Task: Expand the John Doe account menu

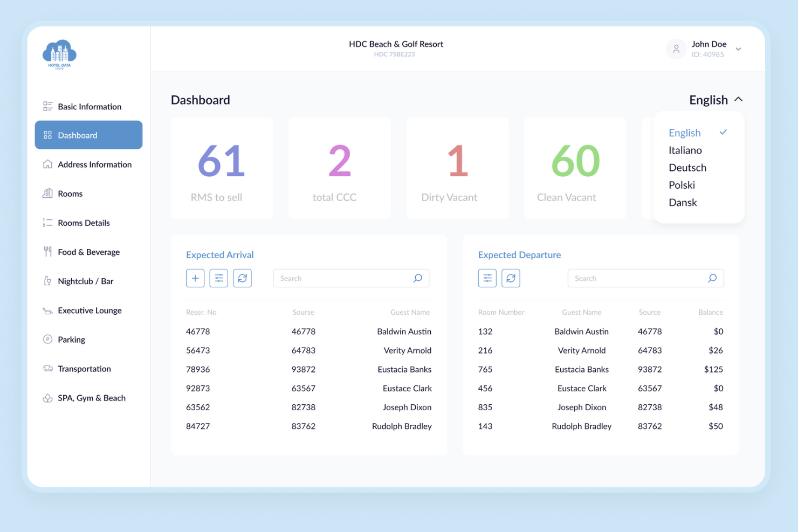Action: click(x=738, y=49)
